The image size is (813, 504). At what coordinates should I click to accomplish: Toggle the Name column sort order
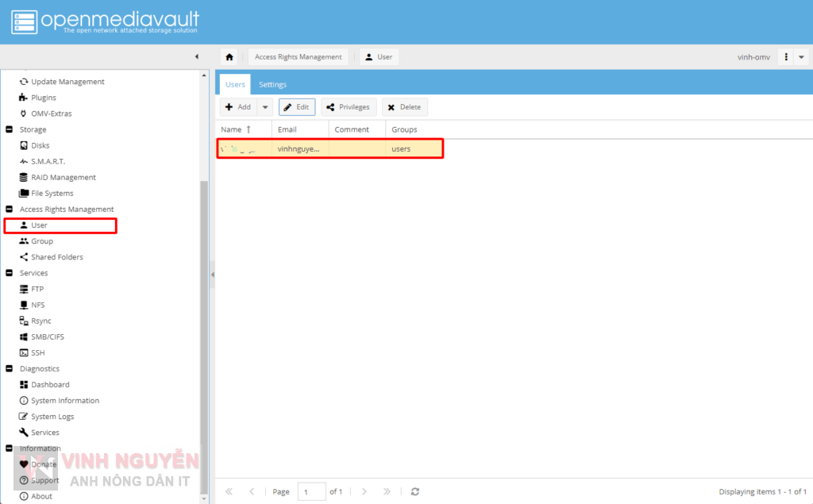tap(233, 129)
